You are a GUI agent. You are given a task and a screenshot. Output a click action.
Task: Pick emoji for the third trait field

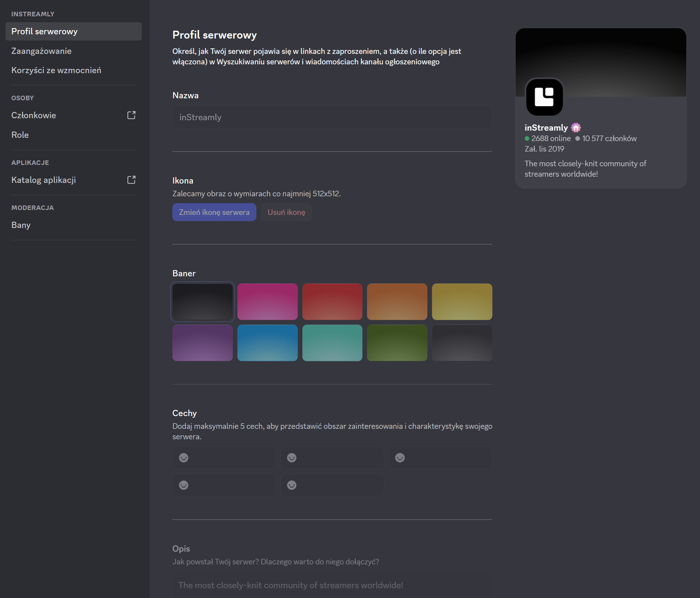(400, 458)
